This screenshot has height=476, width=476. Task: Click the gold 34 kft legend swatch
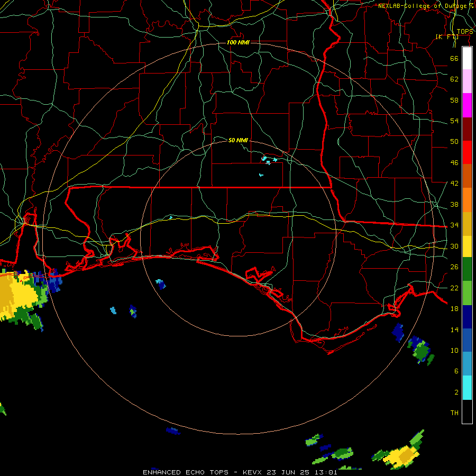click(467, 224)
